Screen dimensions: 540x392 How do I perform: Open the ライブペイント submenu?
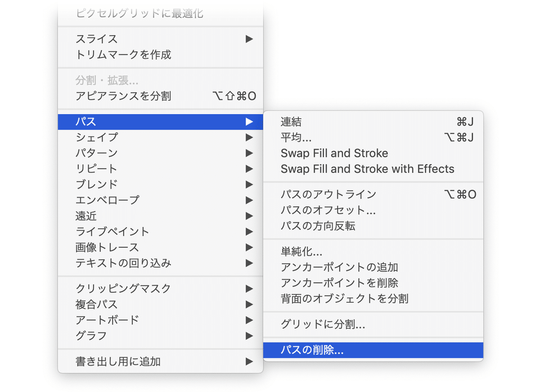tap(160, 232)
